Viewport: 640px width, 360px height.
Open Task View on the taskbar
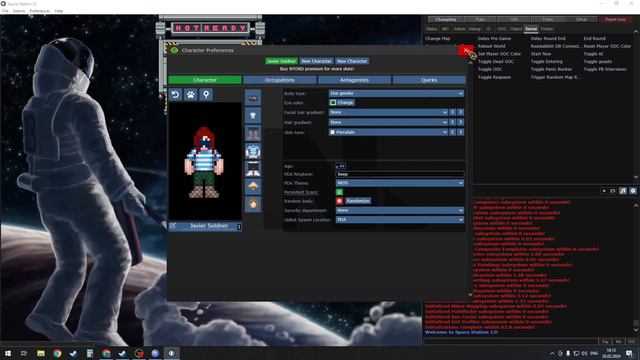click(x=24, y=353)
